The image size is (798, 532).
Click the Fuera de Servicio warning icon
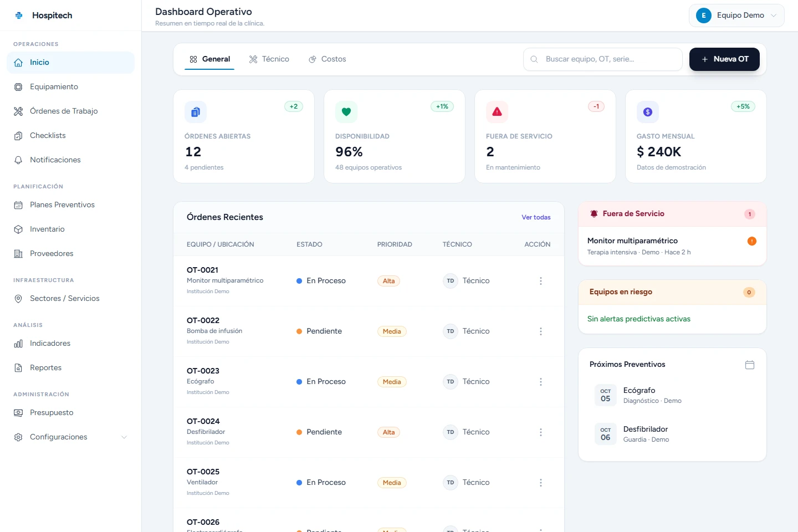(x=497, y=112)
